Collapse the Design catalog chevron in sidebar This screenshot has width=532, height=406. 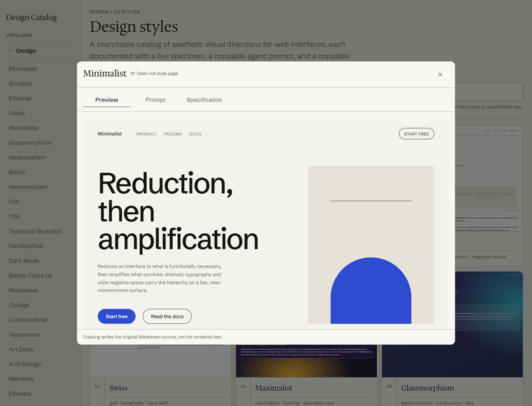[10, 51]
